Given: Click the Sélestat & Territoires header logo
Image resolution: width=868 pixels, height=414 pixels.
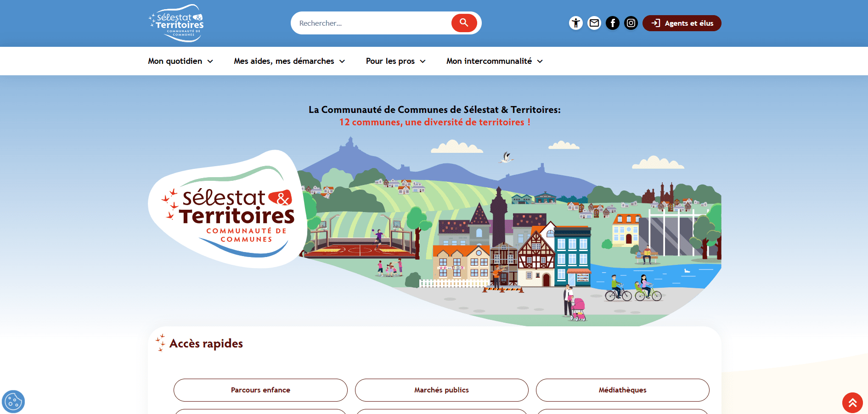Looking at the screenshot, I should [176, 23].
